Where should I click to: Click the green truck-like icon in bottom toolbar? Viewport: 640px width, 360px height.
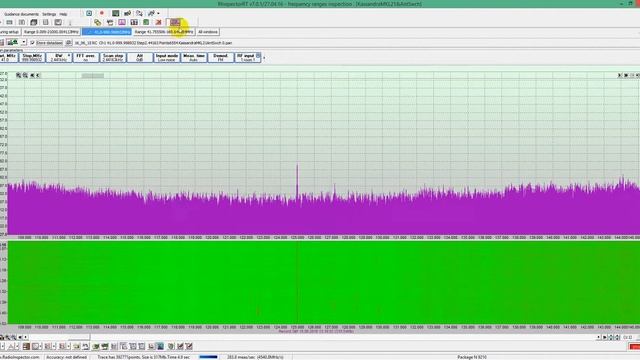[96, 346]
